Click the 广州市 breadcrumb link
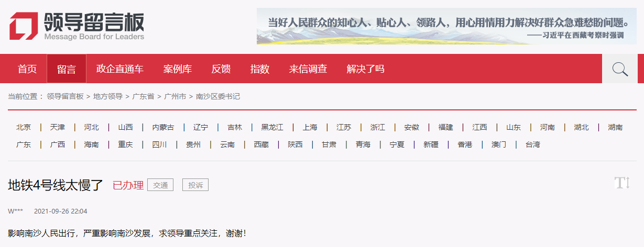Viewport: 644px width, 247px height. 175,96
